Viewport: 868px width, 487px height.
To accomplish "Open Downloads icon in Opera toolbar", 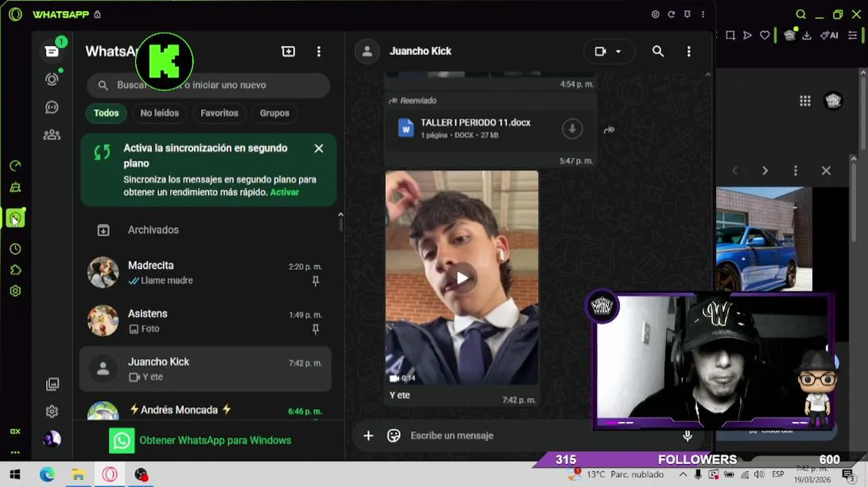I will click(x=806, y=35).
